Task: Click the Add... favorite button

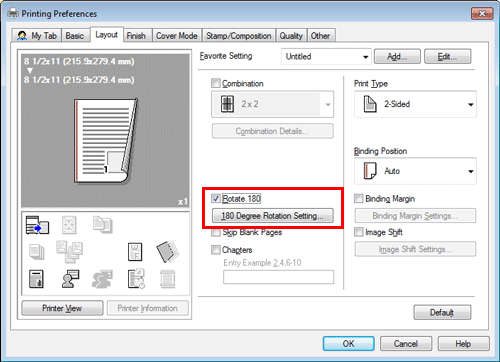Action: tap(397, 56)
